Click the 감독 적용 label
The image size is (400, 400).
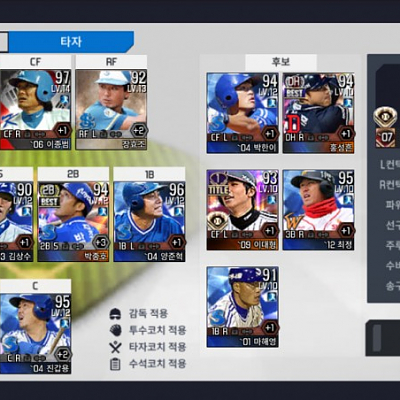click(148, 314)
